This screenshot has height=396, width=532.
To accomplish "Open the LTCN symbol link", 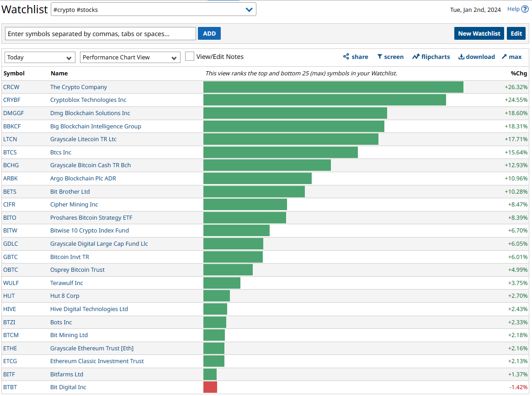I will click(x=10, y=139).
